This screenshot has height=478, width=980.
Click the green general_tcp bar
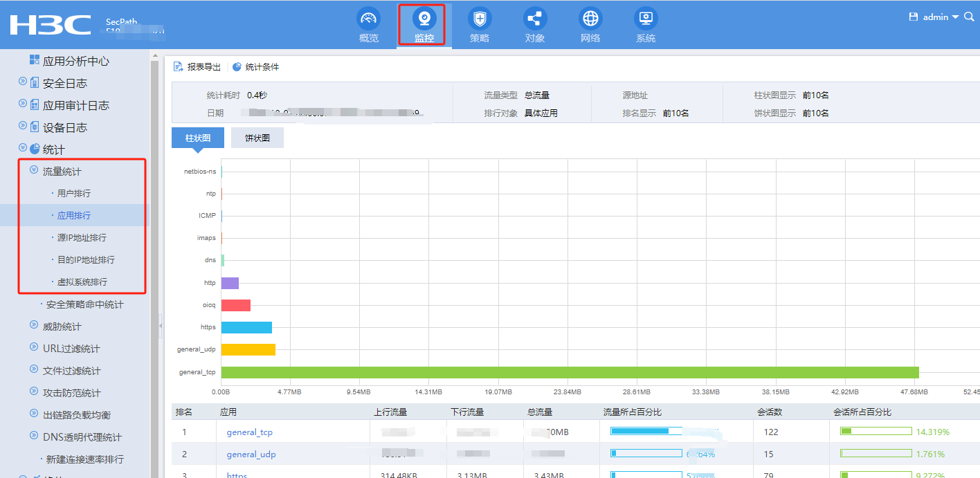(569, 372)
